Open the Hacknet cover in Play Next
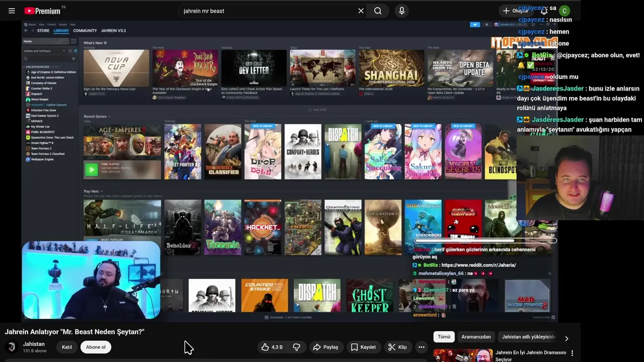644x362 pixels. pyautogui.click(x=263, y=227)
